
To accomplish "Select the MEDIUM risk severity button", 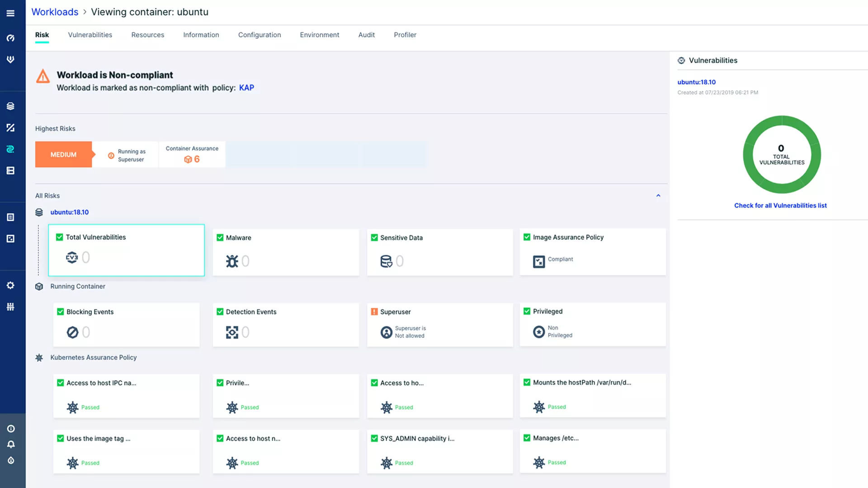I will (x=63, y=155).
